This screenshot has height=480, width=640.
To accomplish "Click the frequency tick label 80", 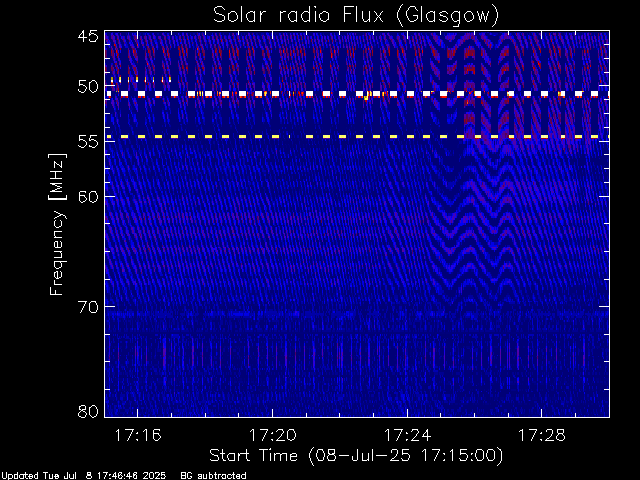I will click(88, 411).
